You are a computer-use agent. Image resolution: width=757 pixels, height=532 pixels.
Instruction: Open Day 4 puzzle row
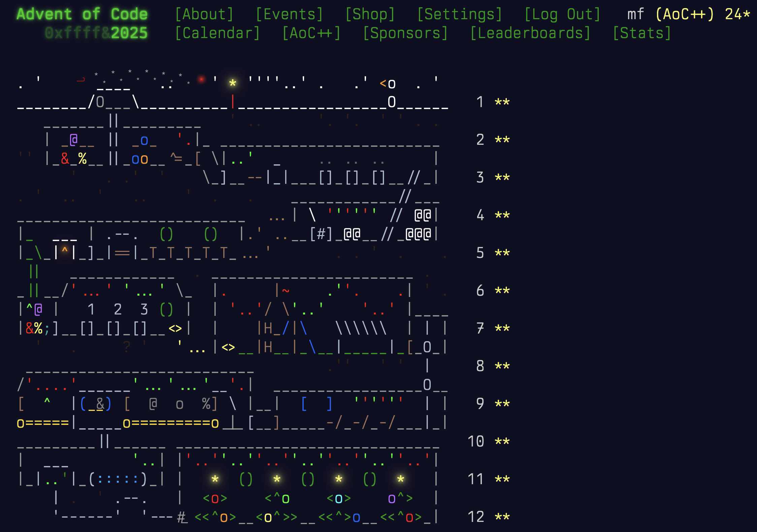tap(480, 215)
